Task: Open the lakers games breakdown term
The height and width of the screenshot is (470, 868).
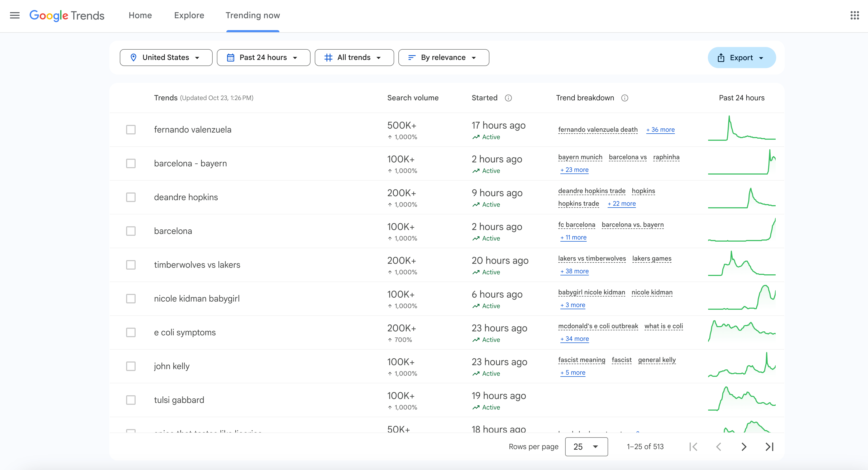Action: [x=652, y=258]
